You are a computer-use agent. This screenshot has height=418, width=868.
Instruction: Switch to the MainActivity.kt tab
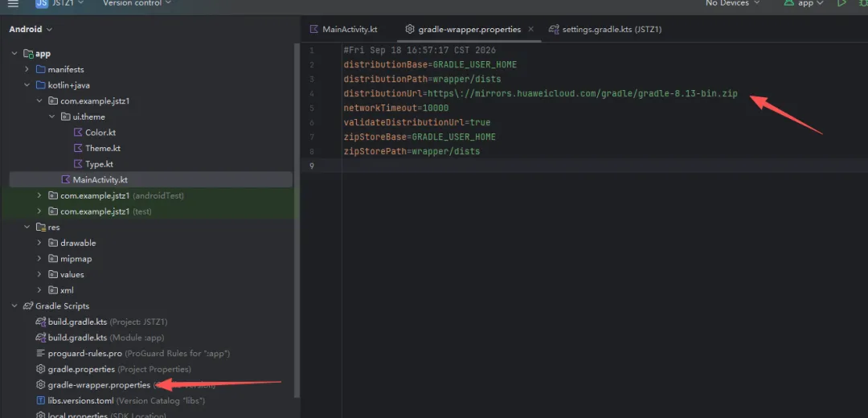pos(343,30)
